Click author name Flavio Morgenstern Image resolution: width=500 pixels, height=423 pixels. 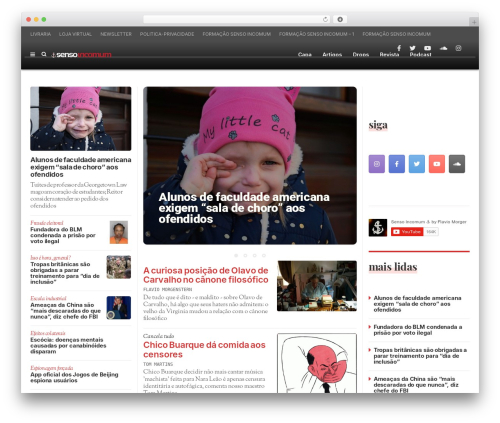pyautogui.click(x=168, y=289)
